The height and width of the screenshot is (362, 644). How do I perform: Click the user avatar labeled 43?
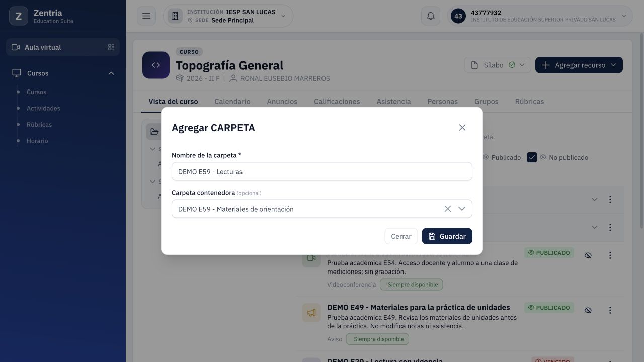click(458, 16)
